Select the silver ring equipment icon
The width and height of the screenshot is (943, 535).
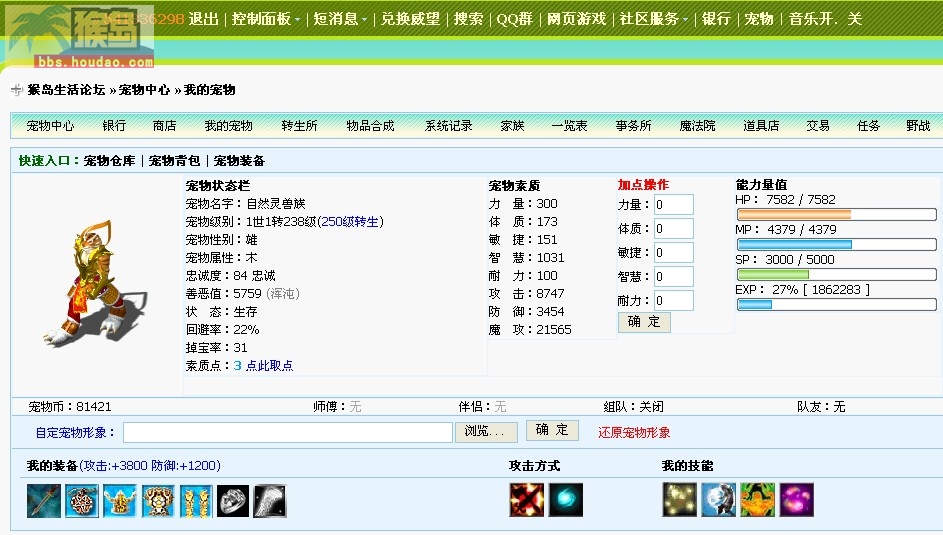233,501
